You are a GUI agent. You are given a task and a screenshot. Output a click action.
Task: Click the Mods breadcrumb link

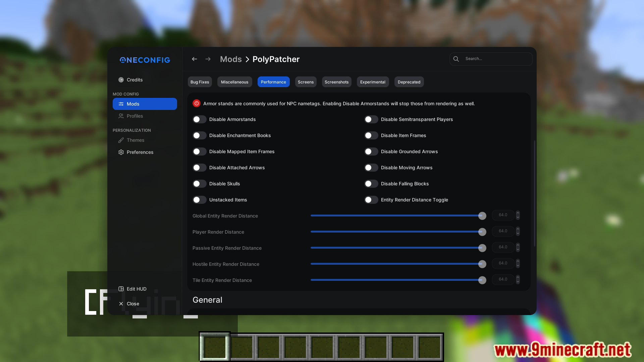[x=231, y=59]
